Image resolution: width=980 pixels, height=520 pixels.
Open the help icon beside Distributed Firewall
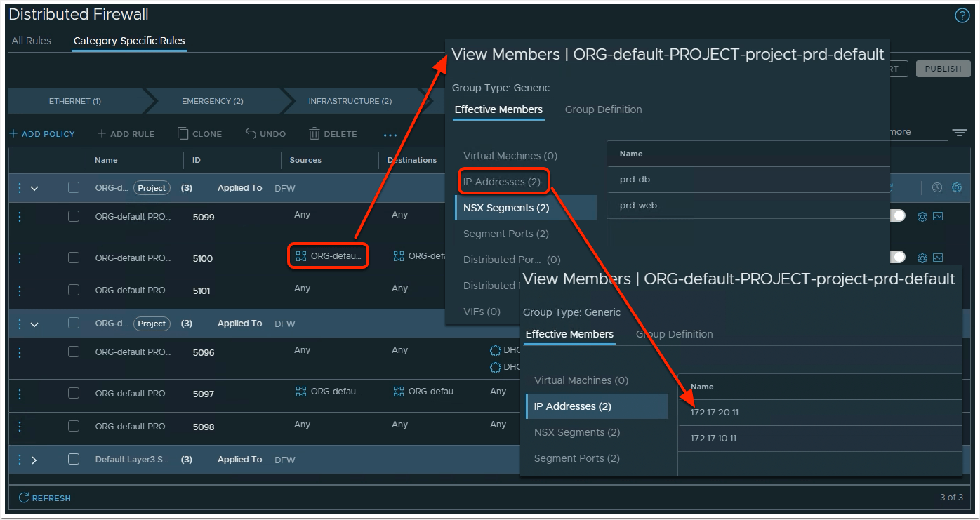pos(962,16)
